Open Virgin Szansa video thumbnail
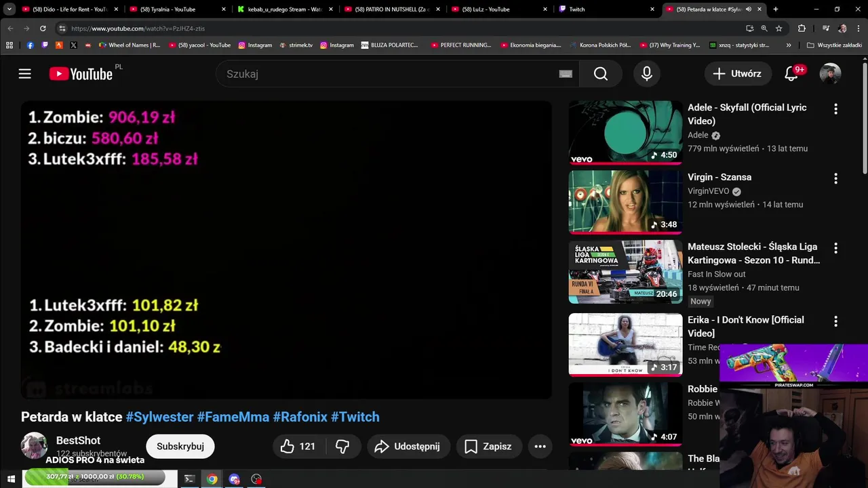This screenshot has width=868, height=488. point(625,202)
